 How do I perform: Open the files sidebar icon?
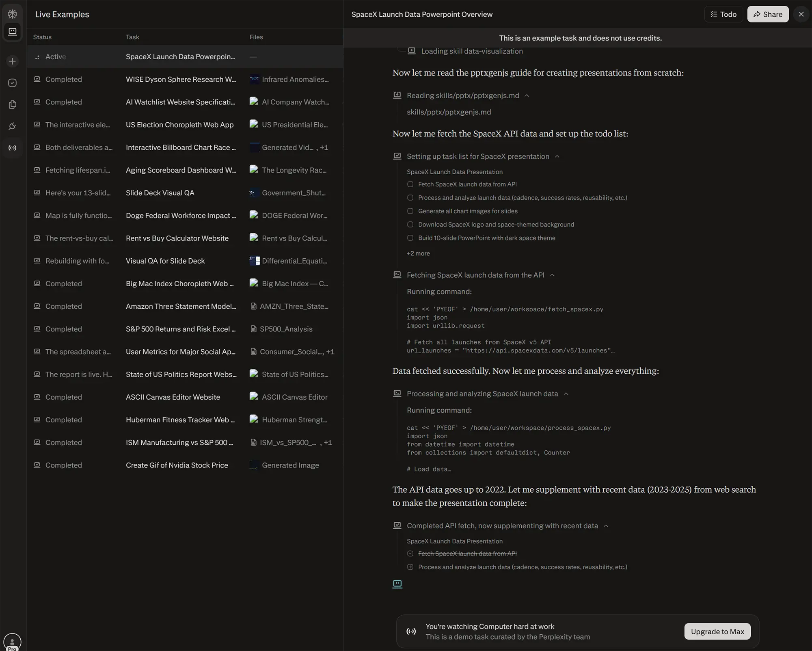(x=12, y=105)
